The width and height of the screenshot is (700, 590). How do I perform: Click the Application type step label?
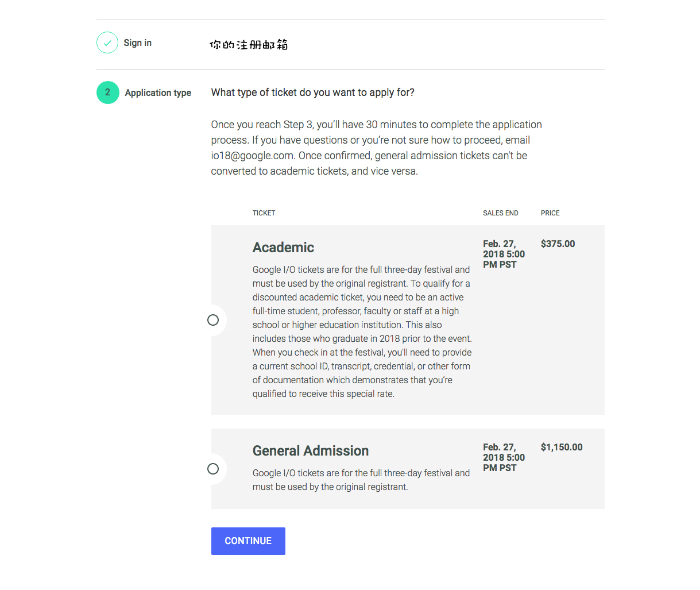(x=158, y=93)
